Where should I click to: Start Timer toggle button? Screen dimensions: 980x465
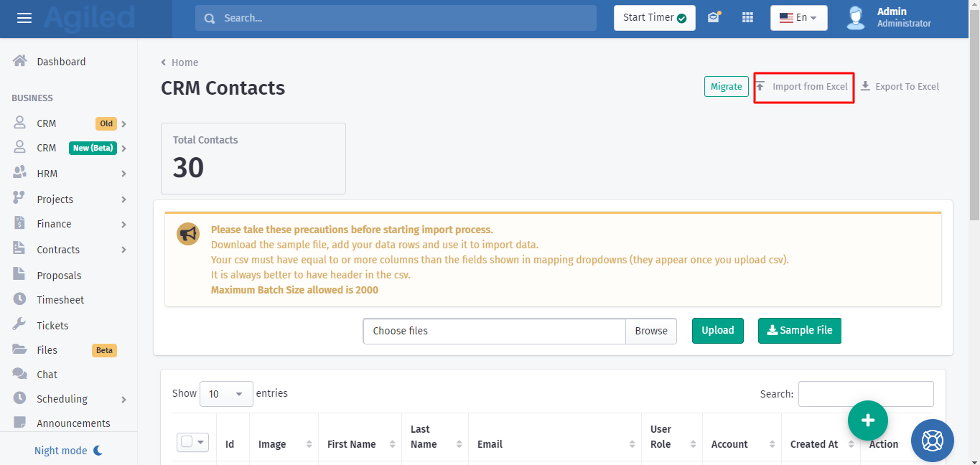(x=654, y=18)
